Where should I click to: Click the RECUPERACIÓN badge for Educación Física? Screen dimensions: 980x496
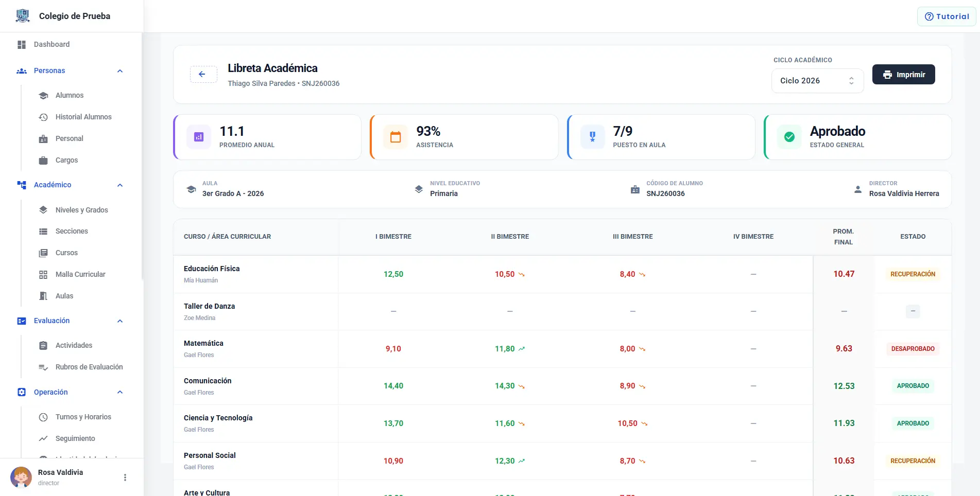pos(913,274)
